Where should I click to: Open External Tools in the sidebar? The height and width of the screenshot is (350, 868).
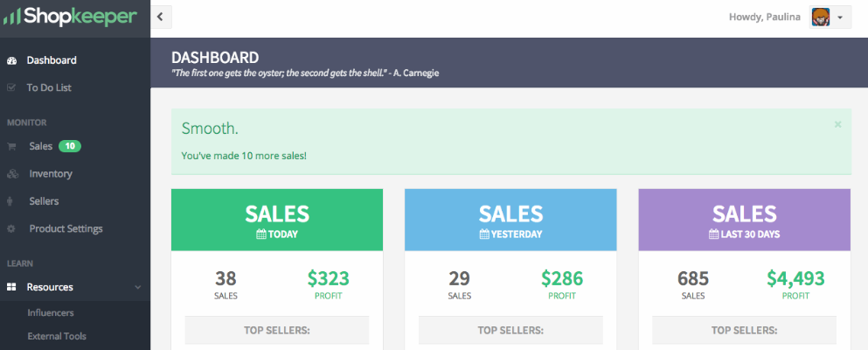(x=57, y=336)
